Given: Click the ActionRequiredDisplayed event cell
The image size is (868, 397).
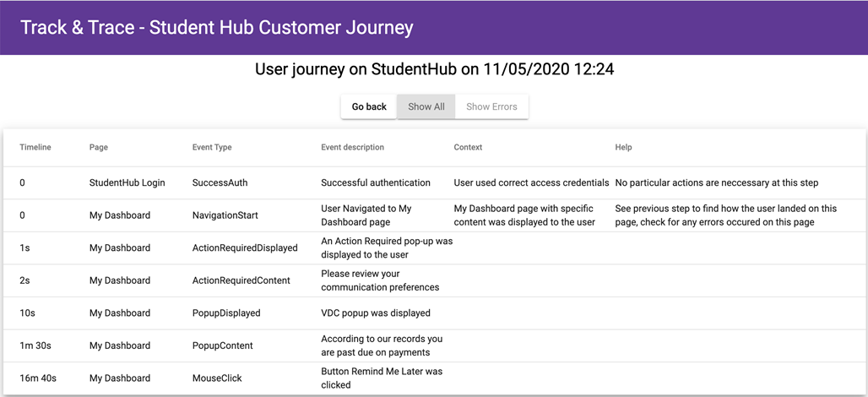Looking at the screenshot, I should (245, 247).
